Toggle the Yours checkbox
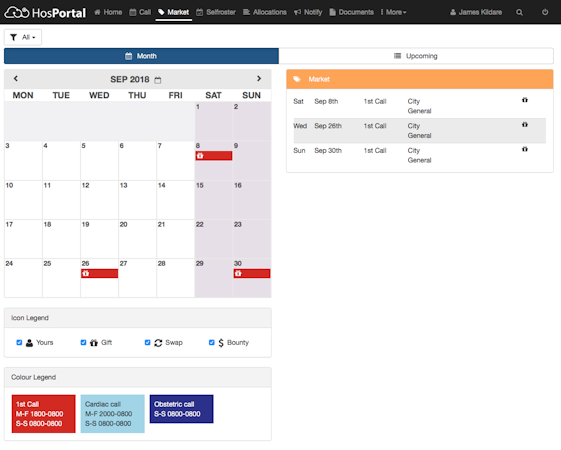 coord(19,343)
